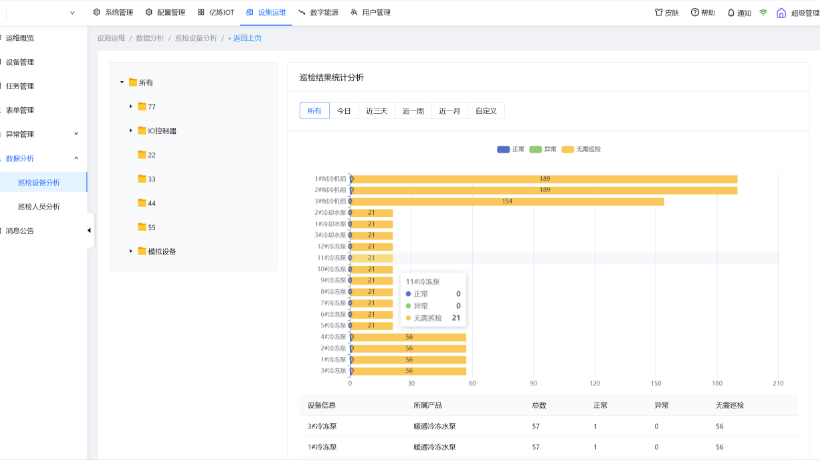Expand the 模拟设备 folder arrow
The width and height of the screenshot is (820, 460).
[131, 251]
